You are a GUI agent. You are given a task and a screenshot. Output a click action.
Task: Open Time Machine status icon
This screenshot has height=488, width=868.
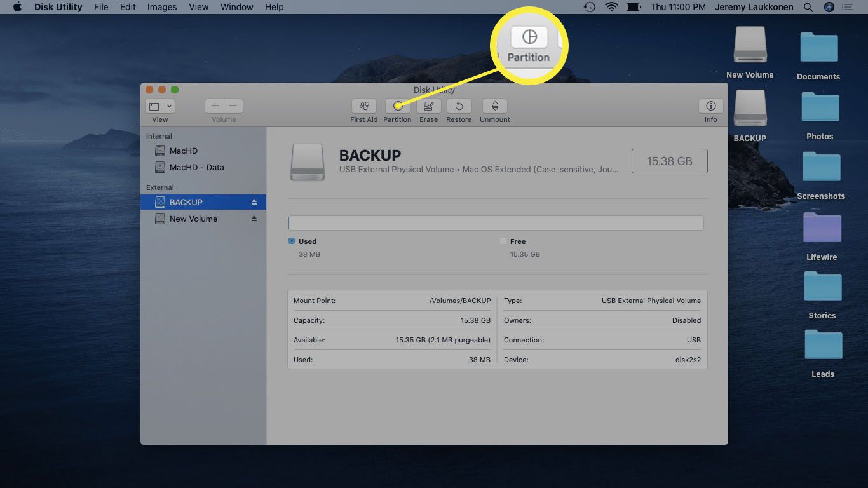tap(590, 7)
